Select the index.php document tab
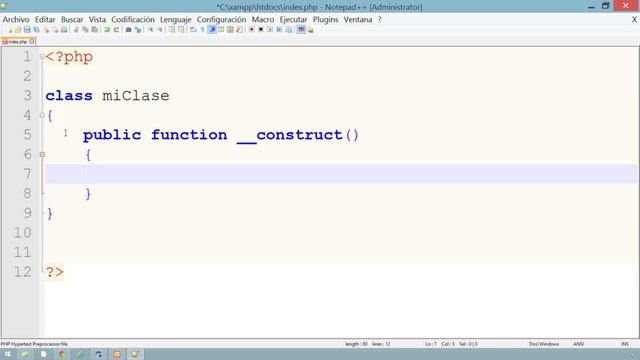640x360 pixels. [17, 42]
